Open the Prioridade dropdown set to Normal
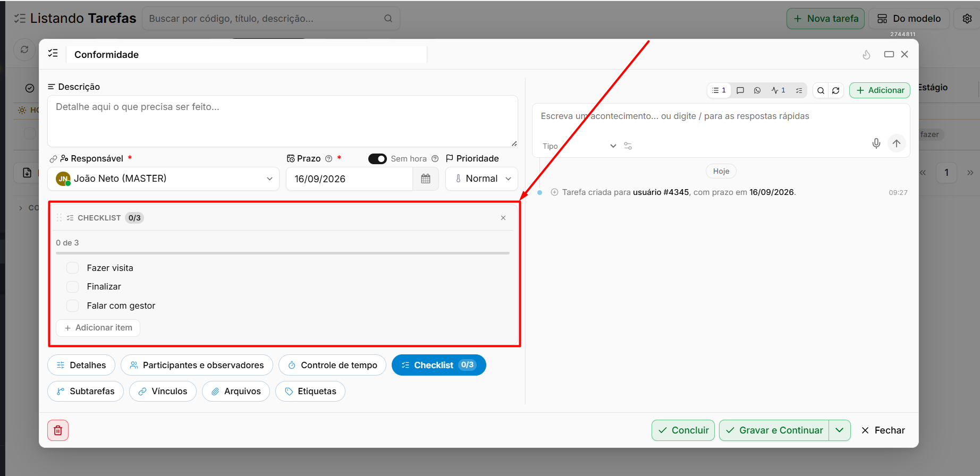 pyautogui.click(x=482, y=179)
